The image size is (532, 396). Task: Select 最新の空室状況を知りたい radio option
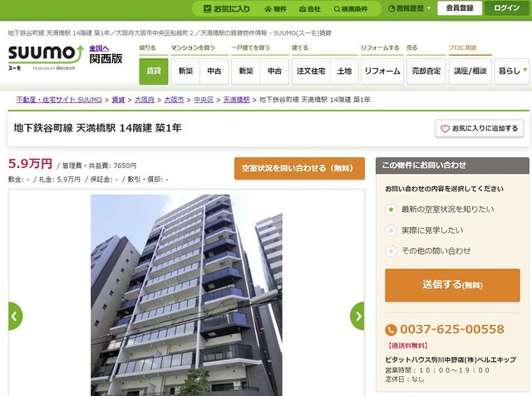tap(391, 209)
